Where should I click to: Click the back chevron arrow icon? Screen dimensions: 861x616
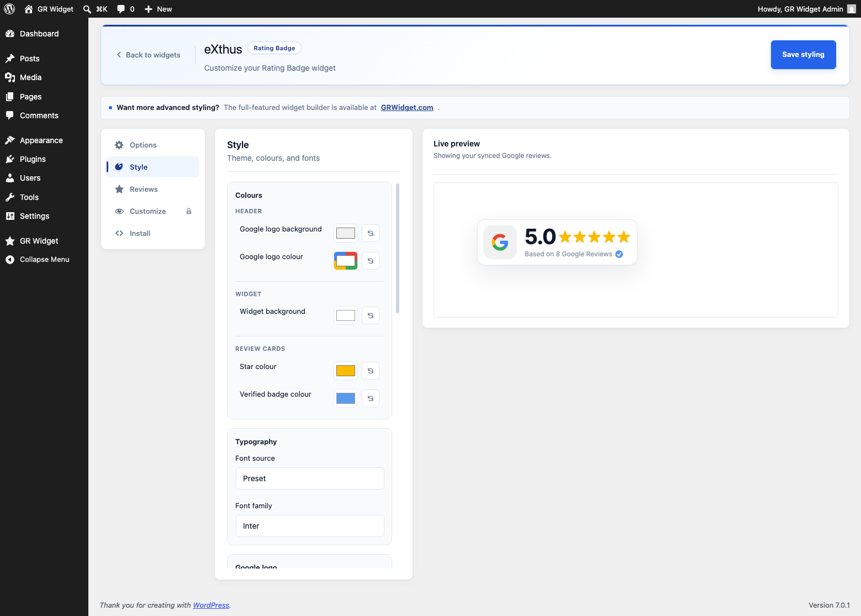pos(119,55)
